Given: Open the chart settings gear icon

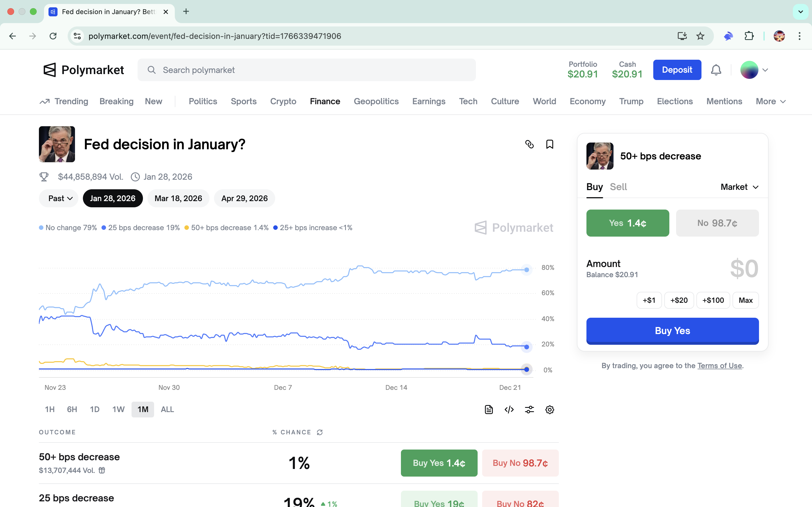Looking at the screenshot, I should coord(549,410).
